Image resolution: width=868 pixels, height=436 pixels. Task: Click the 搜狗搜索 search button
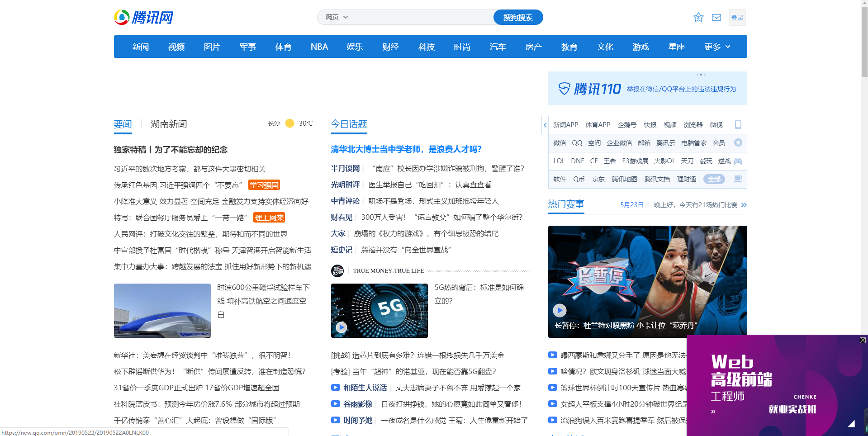(518, 17)
